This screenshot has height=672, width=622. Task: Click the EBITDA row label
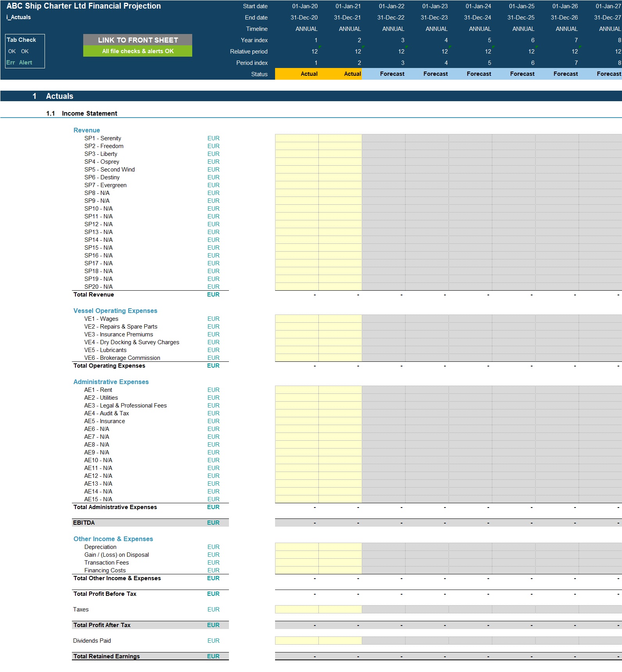coord(84,523)
